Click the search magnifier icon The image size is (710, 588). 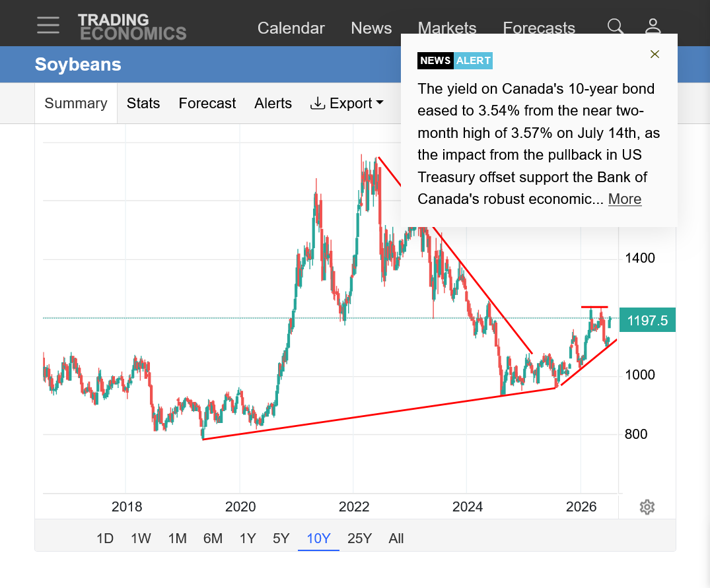point(616,26)
